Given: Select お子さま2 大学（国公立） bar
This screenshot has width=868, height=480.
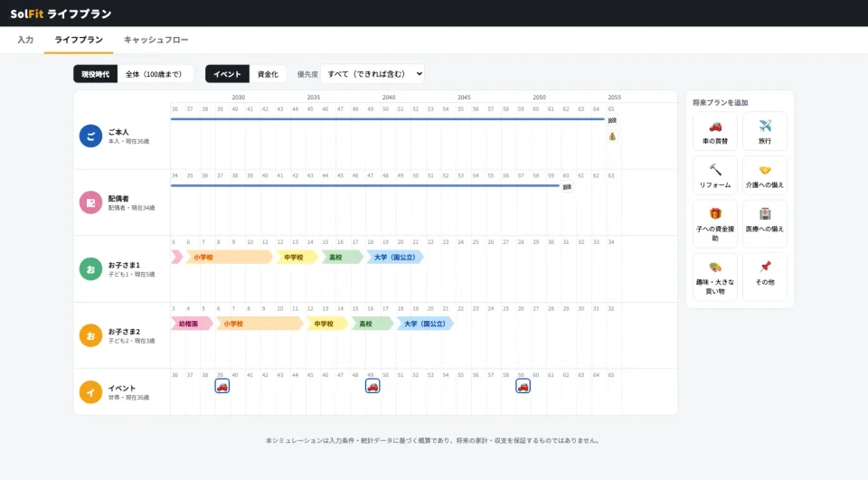Looking at the screenshot, I should [x=425, y=324].
